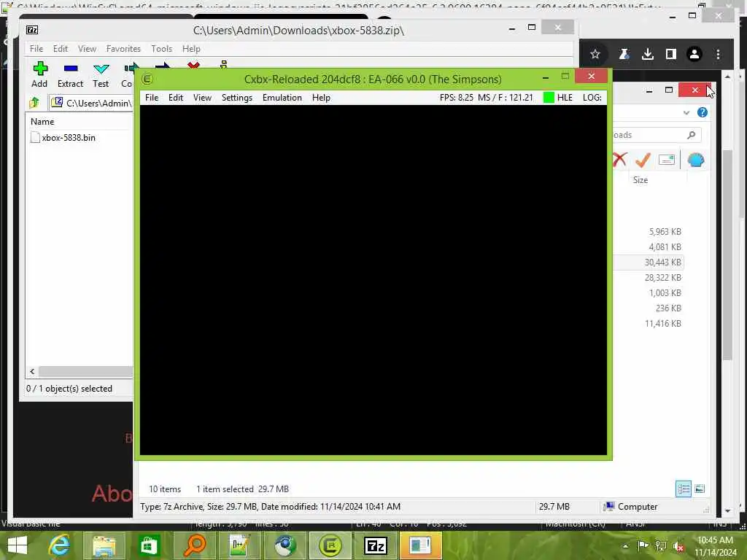Image resolution: width=747 pixels, height=560 pixels.
Task: Toggle the browser side panel icon
Action: point(671,54)
